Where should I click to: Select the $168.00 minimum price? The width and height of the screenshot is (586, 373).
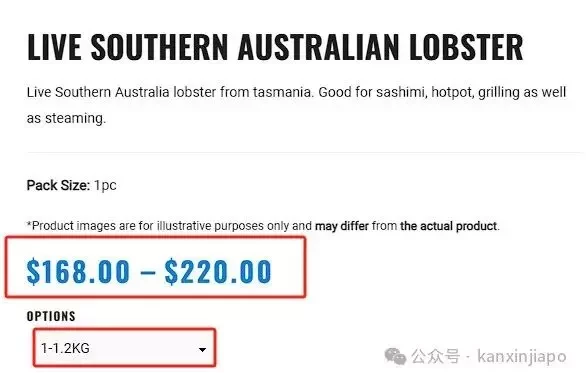[x=78, y=271]
